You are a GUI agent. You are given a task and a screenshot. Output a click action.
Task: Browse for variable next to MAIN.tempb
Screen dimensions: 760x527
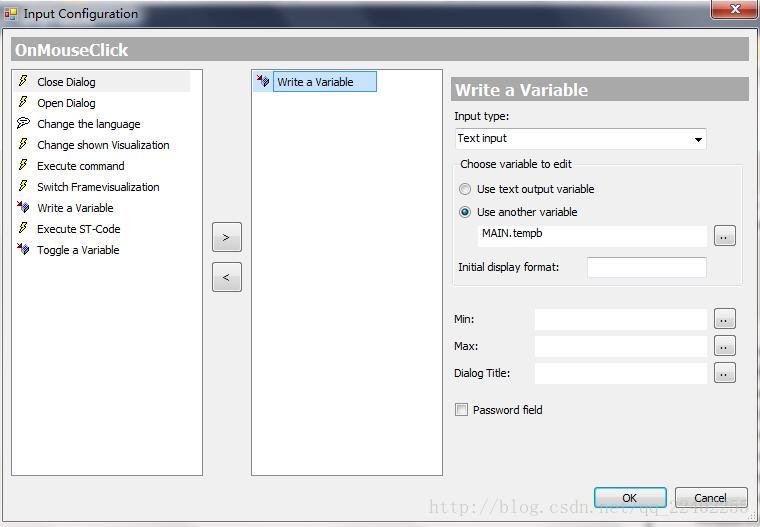[725, 236]
